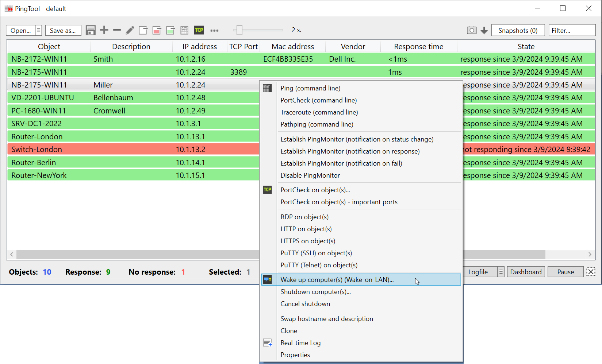Click the green window toolbar icon
This screenshot has height=364, width=602.
coord(170,30)
